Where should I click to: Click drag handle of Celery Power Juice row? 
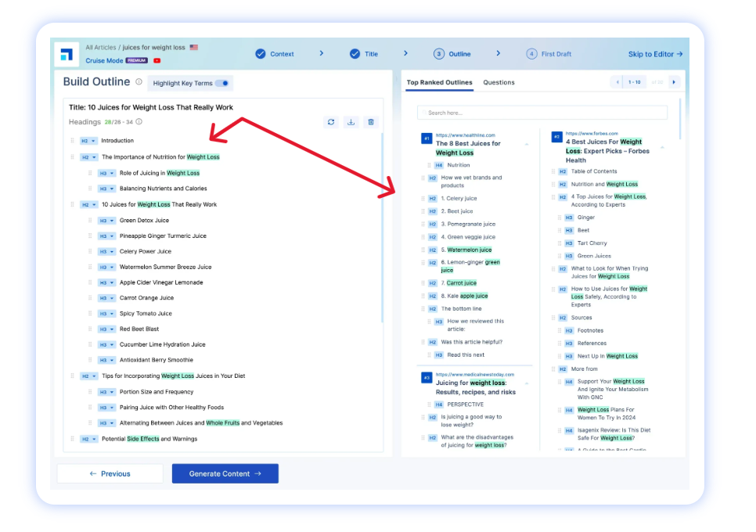[90, 252]
